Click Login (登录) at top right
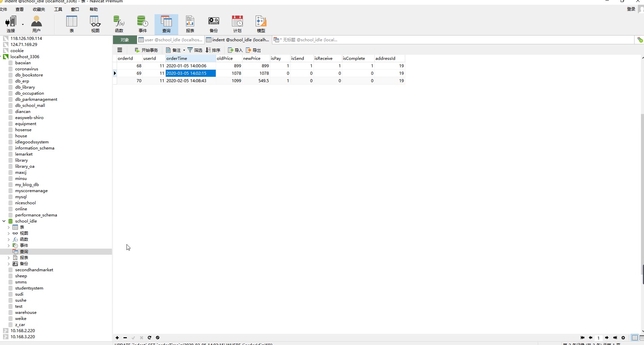 tap(631, 9)
